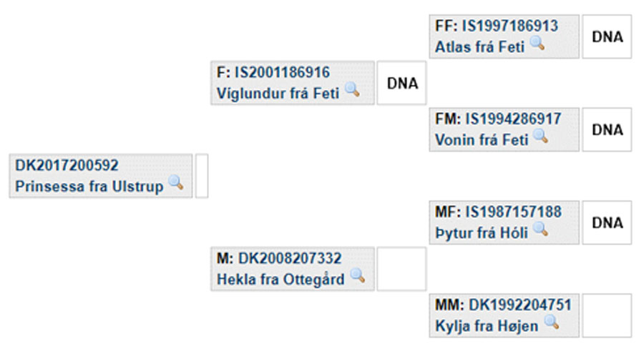644x351 pixels.
Task: Open the DNA box for Víglundur frá Feti
Action: pos(401,84)
